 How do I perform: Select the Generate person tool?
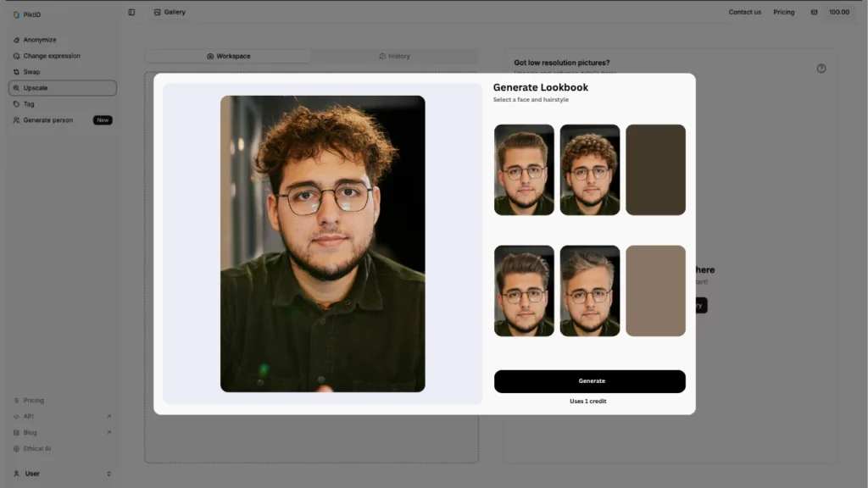pos(47,119)
